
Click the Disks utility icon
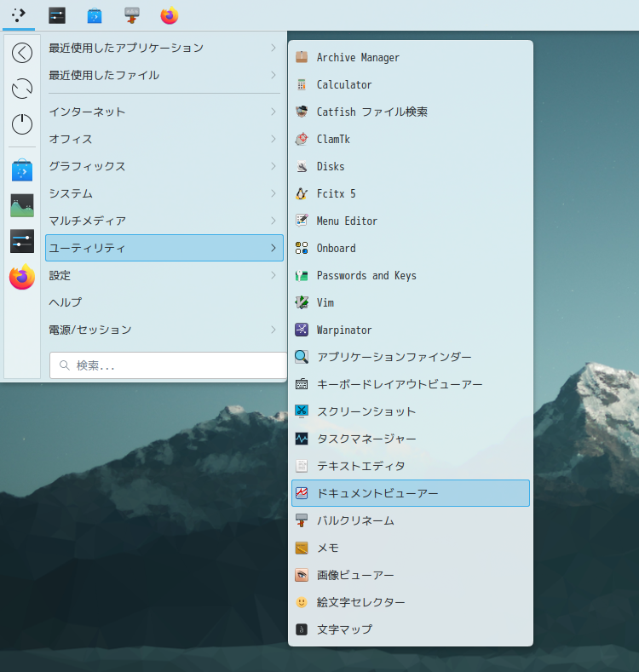(x=302, y=166)
